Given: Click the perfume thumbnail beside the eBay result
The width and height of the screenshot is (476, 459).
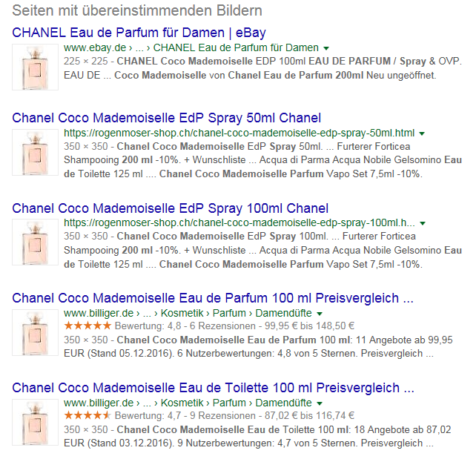Looking at the screenshot, I should 35,67.
